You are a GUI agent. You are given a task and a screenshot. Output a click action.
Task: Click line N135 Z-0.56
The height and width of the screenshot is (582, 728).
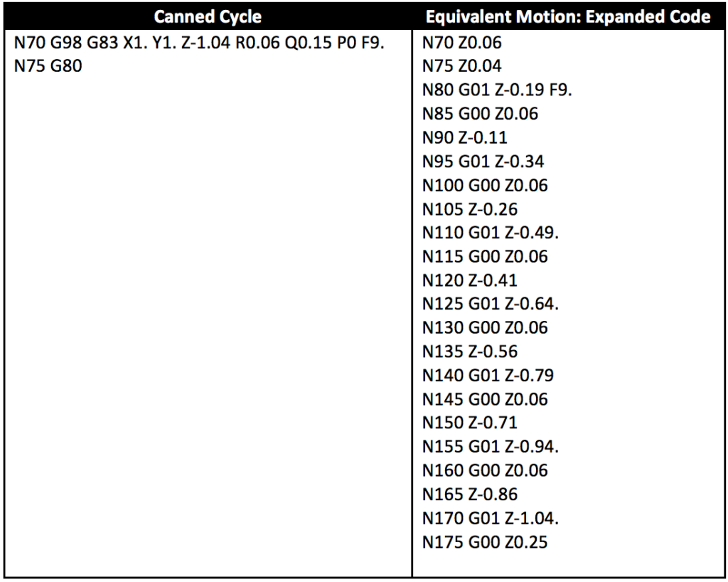click(x=469, y=351)
